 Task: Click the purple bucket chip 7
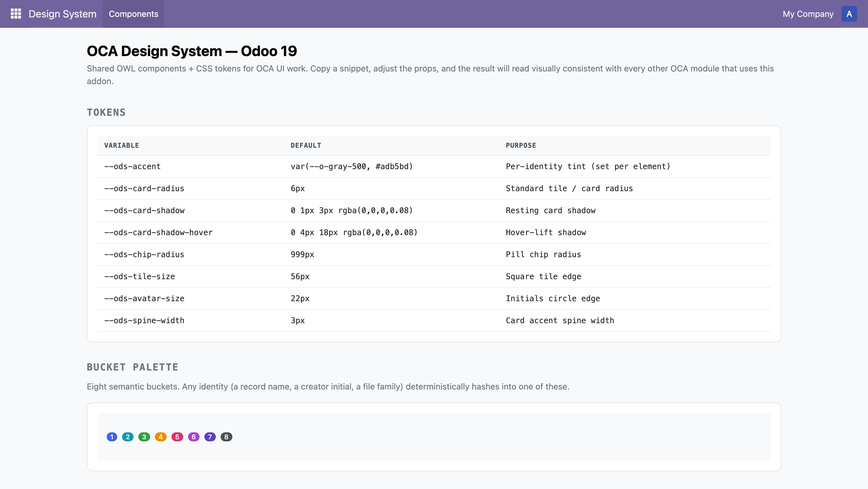click(210, 437)
